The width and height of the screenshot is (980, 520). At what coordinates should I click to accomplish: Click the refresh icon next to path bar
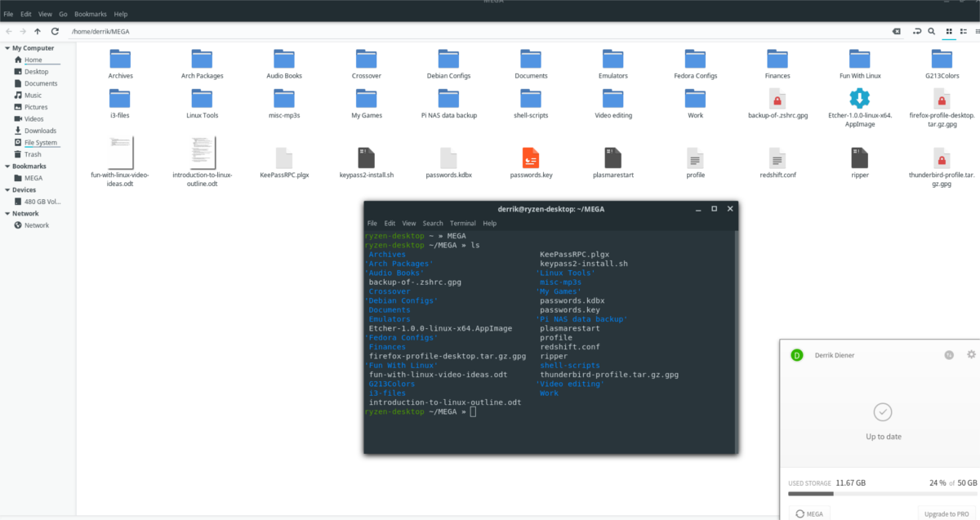point(55,31)
